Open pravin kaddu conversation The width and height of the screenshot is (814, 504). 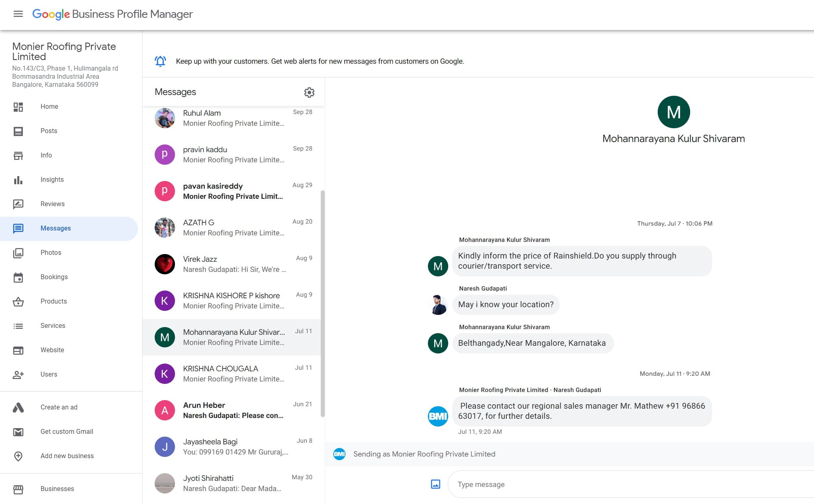231,155
